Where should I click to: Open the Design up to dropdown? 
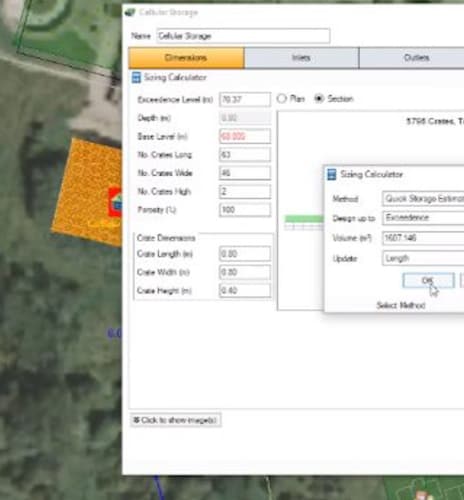423,218
